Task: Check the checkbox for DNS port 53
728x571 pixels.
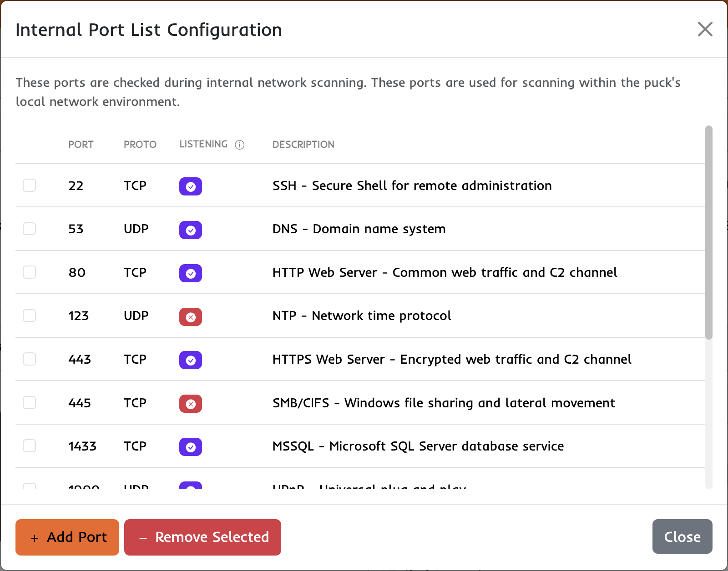Action: click(29, 229)
